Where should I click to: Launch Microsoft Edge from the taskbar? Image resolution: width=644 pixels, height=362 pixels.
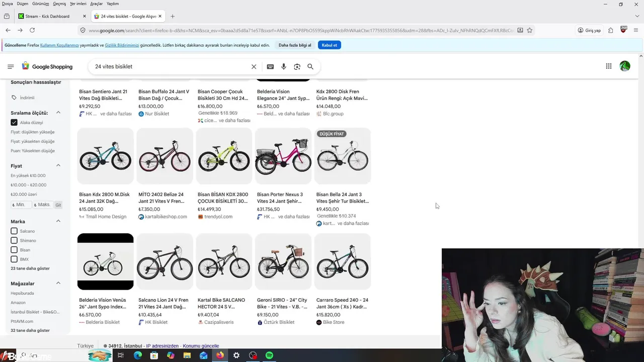click(137, 355)
